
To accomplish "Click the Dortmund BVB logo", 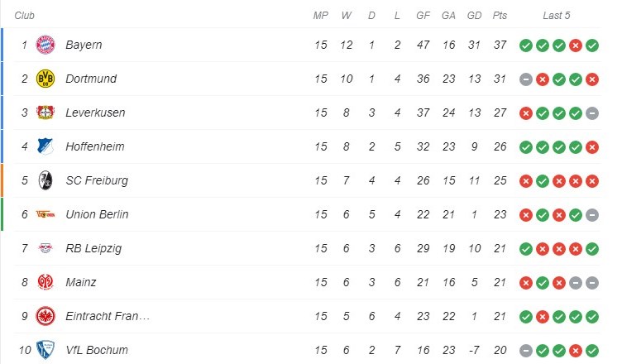I will click(45, 79).
